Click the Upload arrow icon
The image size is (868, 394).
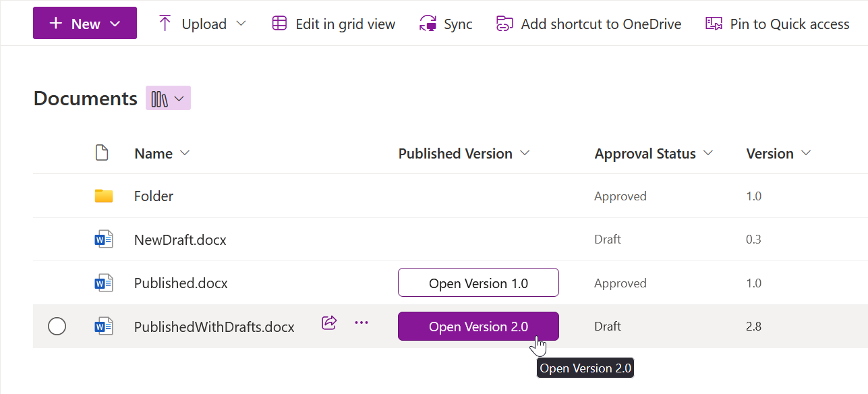point(165,24)
